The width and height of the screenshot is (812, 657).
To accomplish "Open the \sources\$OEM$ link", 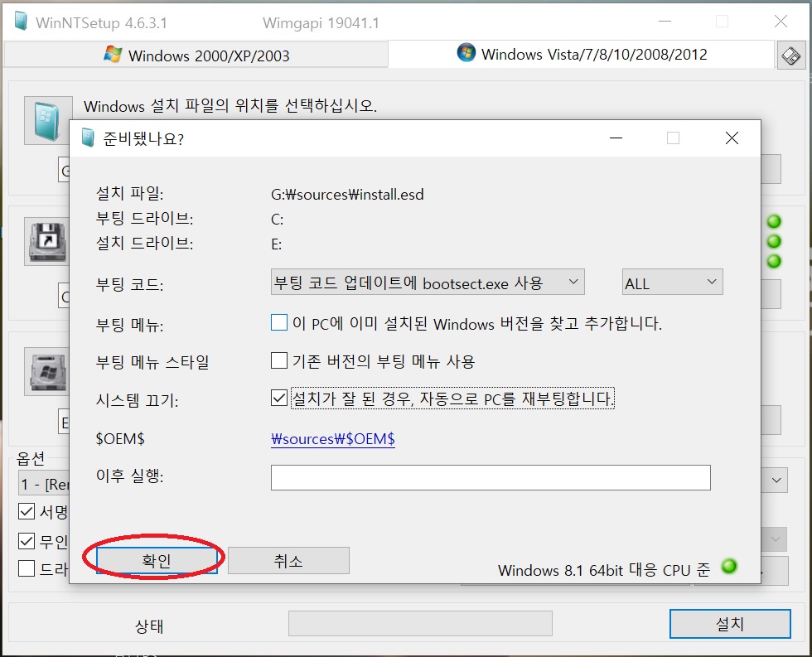I will (332, 439).
